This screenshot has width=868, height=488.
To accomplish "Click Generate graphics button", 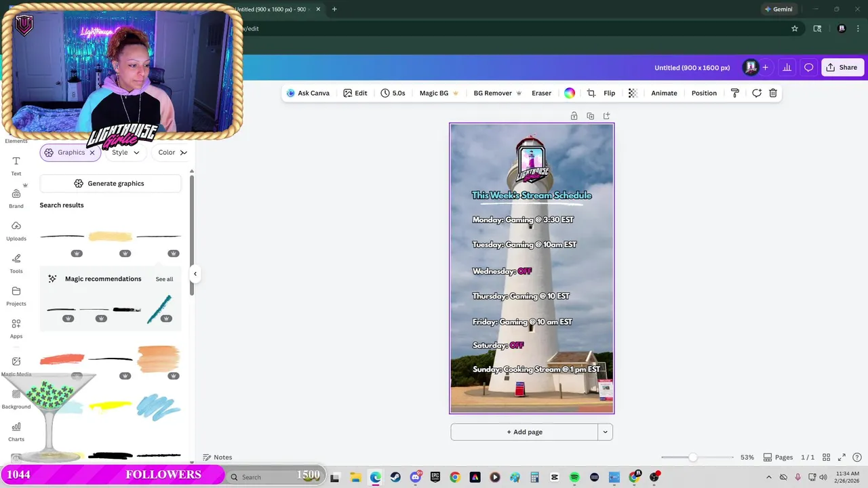I will (110, 184).
